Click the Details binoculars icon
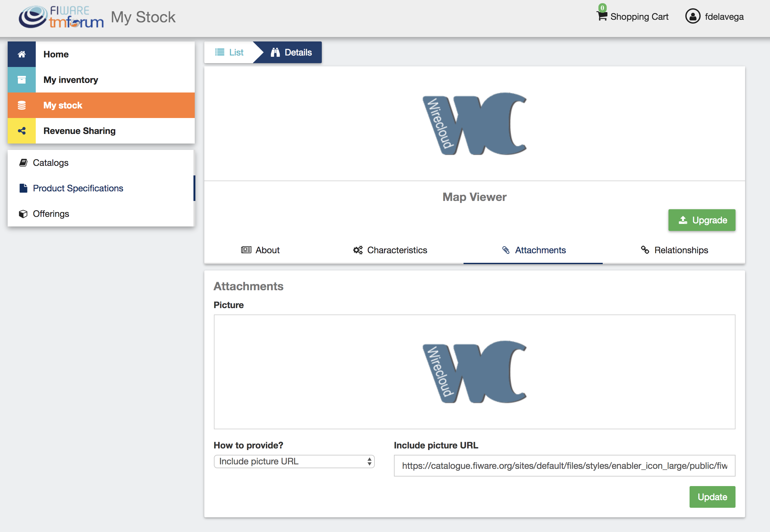This screenshot has width=770, height=532. (x=275, y=52)
